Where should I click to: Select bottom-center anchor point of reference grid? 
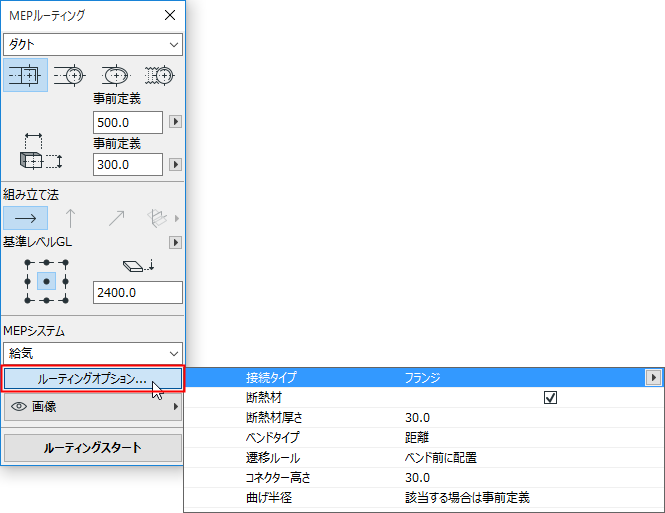coord(46,300)
